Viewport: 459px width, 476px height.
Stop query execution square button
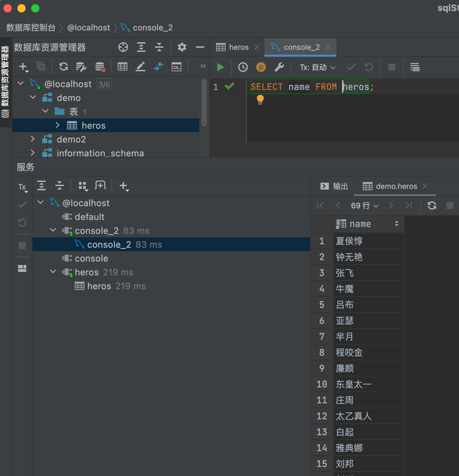pyautogui.click(x=392, y=67)
